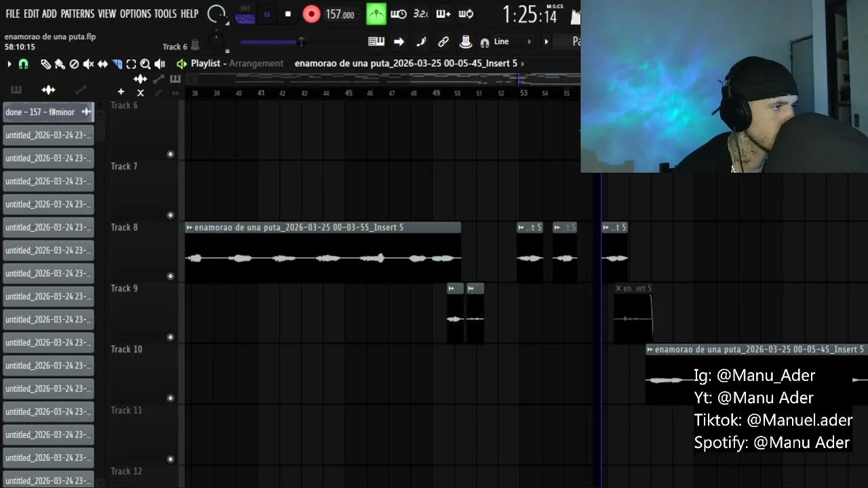Click the master volume knob
Image resolution: width=868 pixels, height=488 pixels.
pos(216,14)
